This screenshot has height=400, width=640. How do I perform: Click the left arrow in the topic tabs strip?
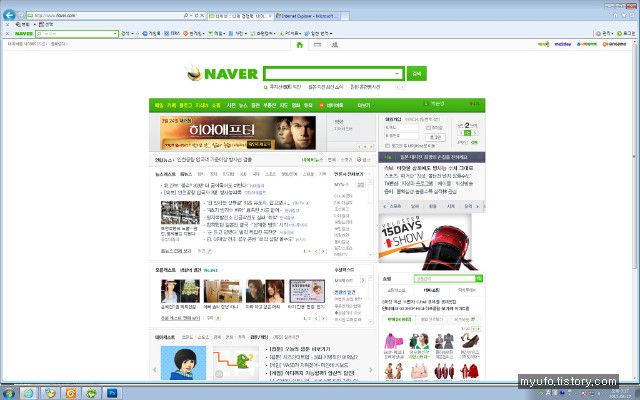tap(384, 207)
